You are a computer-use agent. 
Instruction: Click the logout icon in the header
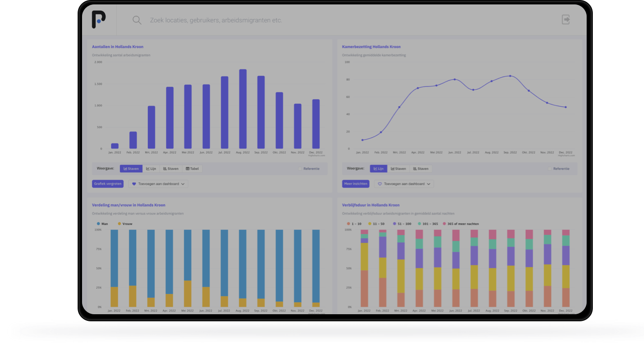point(565,19)
